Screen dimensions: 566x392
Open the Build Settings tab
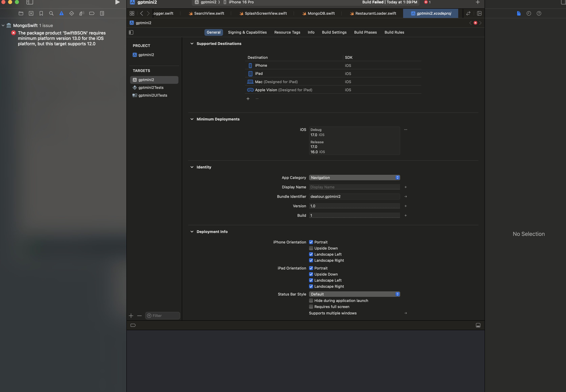(334, 32)
